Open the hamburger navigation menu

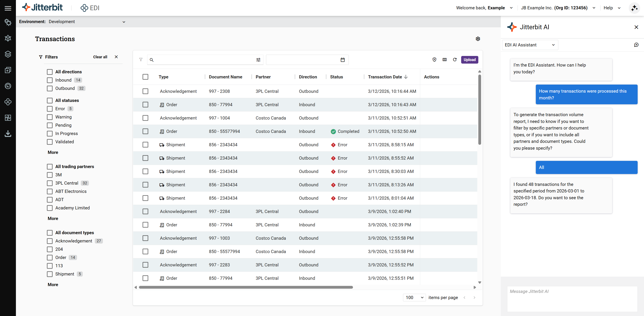[x=8, y=8]
